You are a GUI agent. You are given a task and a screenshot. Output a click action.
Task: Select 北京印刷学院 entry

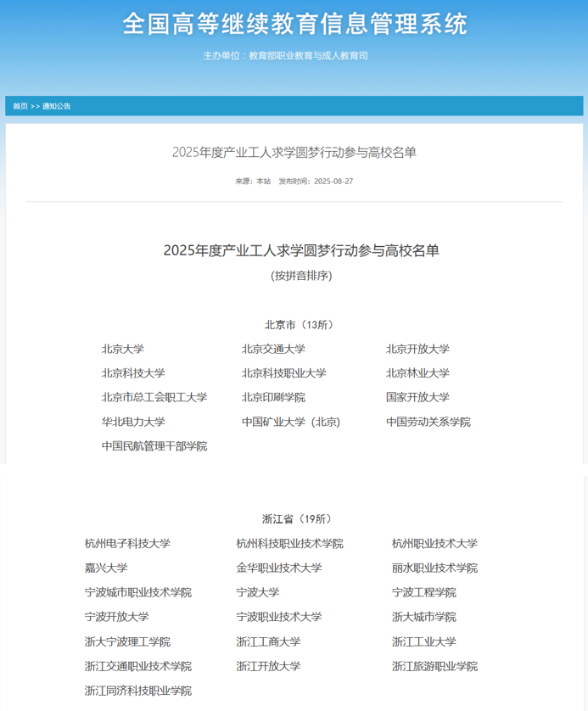click(273, 398)
